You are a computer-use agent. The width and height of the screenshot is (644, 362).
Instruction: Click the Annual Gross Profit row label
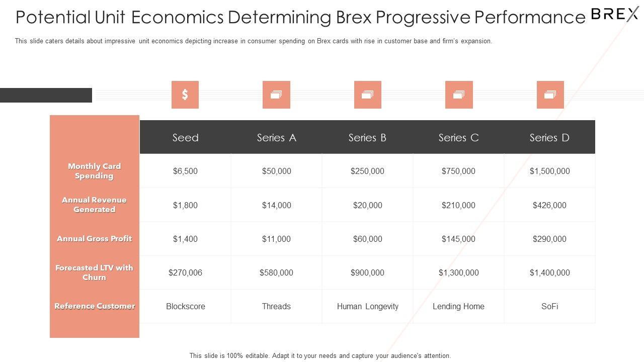(x=95, y=239)
